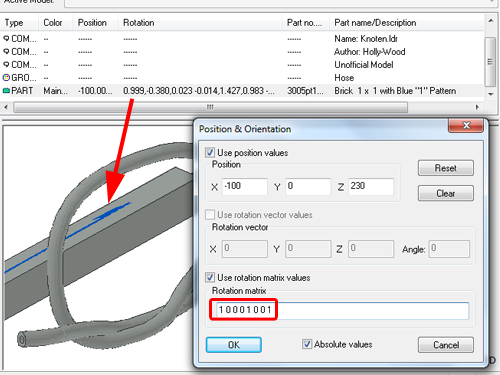The width and height of the screenshot is (500, 375).
Task: Toggle Use rotation matrix values checkbox
Action: 210,277
